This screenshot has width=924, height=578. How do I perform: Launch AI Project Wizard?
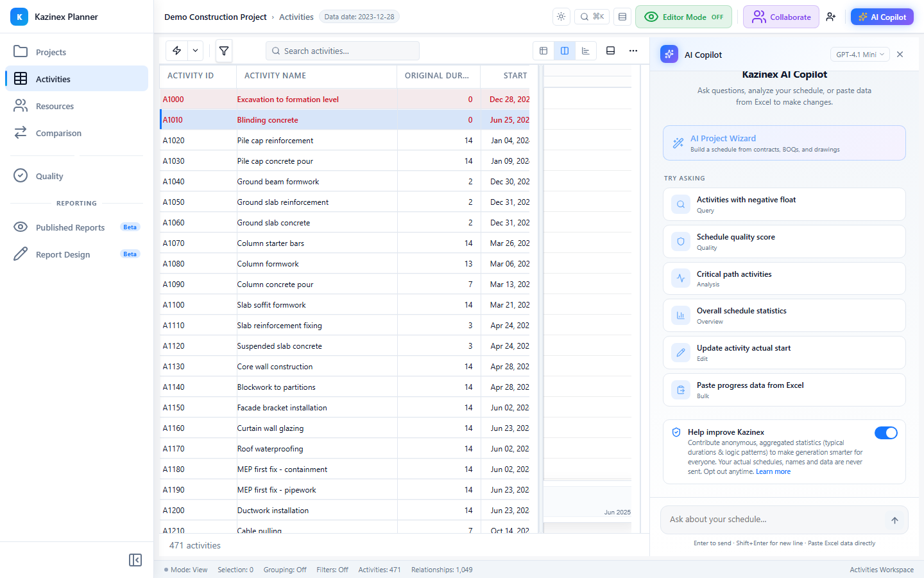(x=784, y=143)
